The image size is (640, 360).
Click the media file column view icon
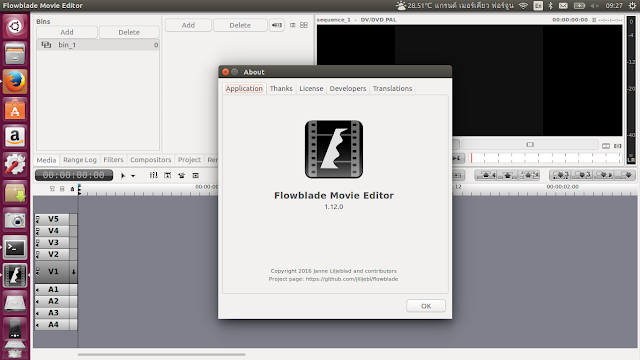click(293, 25)
